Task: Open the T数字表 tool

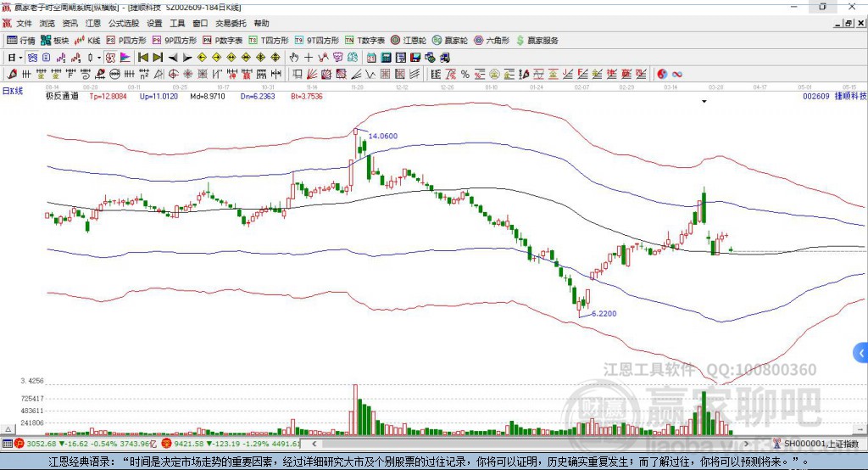Action: pos(364,41)
